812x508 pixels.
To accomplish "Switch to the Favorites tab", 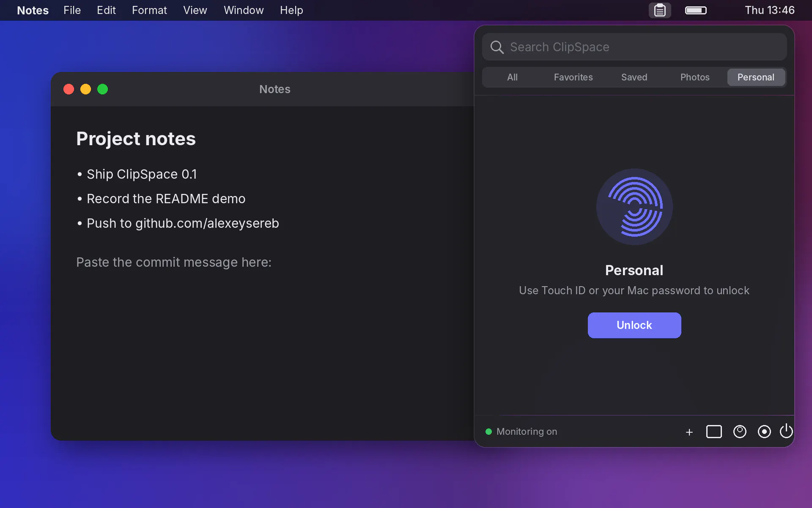I will 573,77.
